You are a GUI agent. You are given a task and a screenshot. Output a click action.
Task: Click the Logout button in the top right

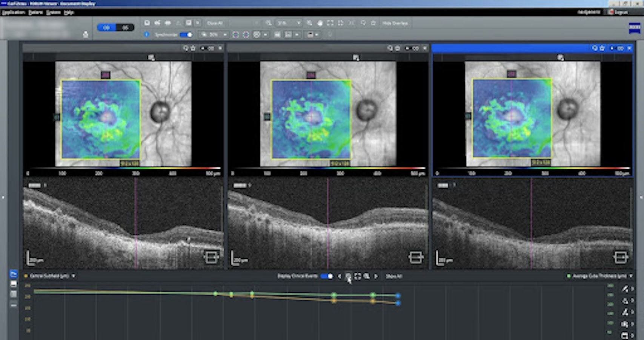click(x=618, y=12)
